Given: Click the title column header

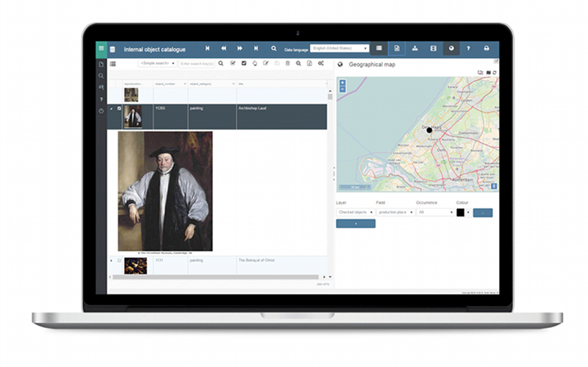Looking at the screenshot, I should (282, 84).
